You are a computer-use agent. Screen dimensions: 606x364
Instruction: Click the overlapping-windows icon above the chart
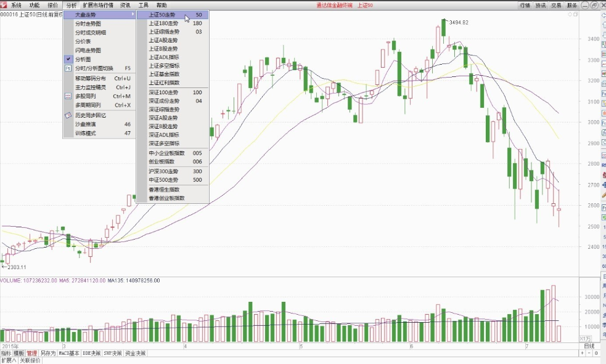tap(575, 14)
